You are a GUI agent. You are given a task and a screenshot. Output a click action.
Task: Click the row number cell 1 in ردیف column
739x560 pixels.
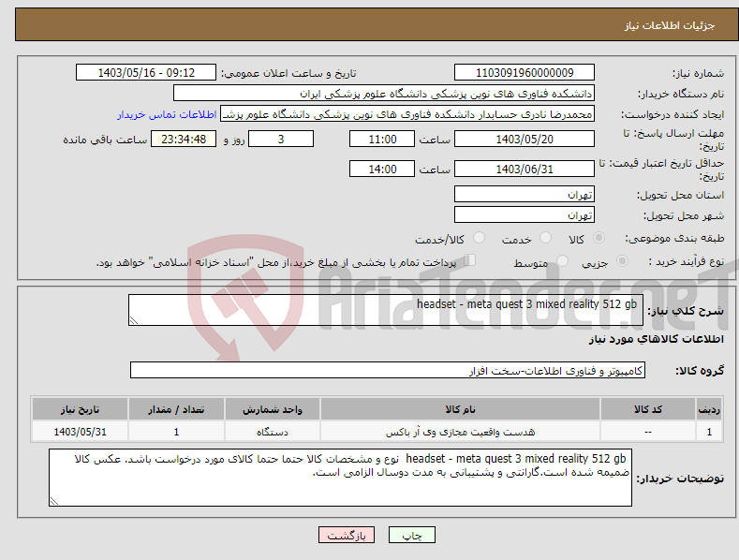(709, 432)
